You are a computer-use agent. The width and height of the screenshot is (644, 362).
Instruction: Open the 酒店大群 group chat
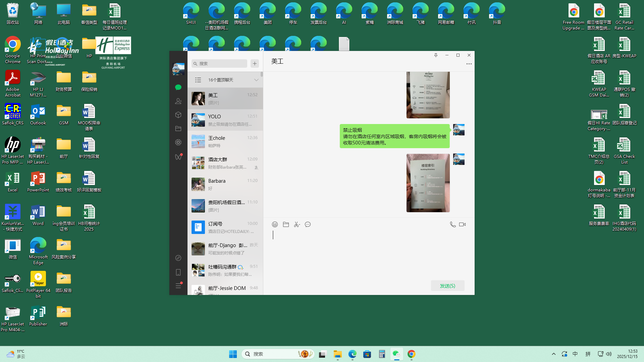(225, 163)
